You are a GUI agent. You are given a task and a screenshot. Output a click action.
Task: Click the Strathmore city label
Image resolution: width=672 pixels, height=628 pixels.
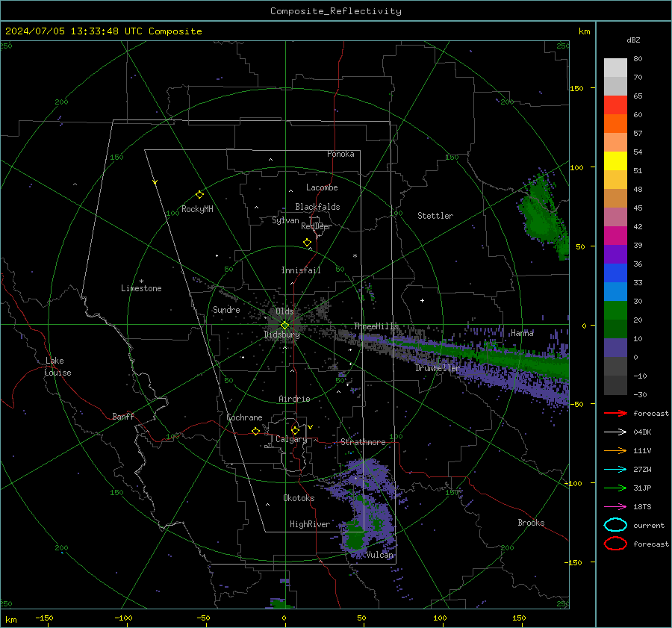point(363,442)
